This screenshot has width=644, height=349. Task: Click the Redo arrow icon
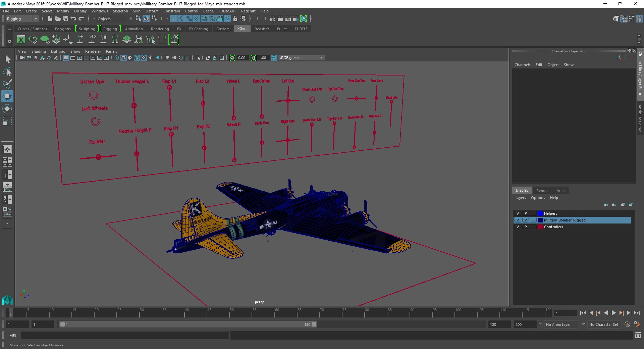tap(81, 19)
